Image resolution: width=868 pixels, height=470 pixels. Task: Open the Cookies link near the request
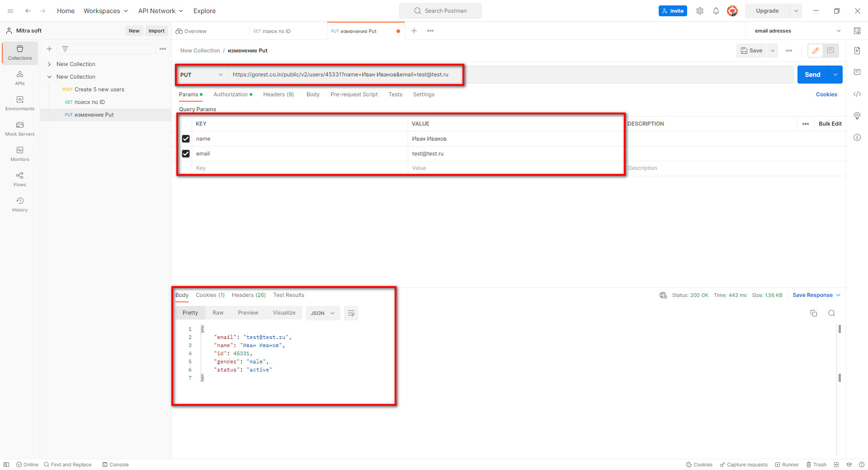click(826, 94)
